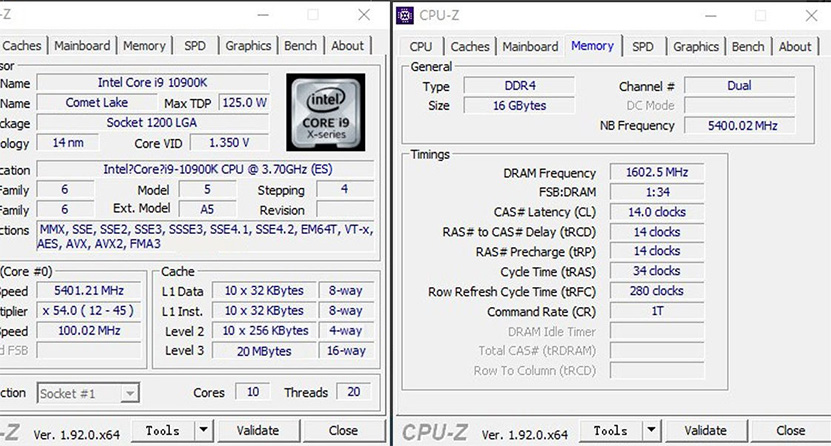Switch to CPU tab in right window
This screenshot has width=831, height=446.
pos(421,47)
